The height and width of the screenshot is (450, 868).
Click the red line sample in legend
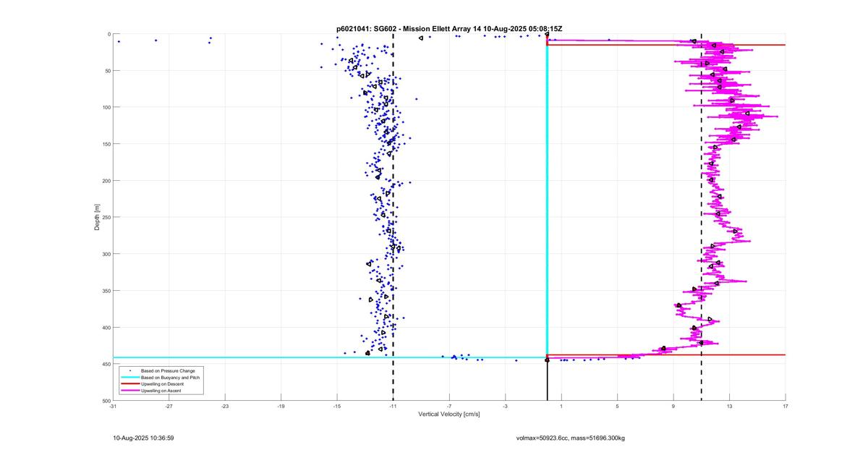click(129, 384)
